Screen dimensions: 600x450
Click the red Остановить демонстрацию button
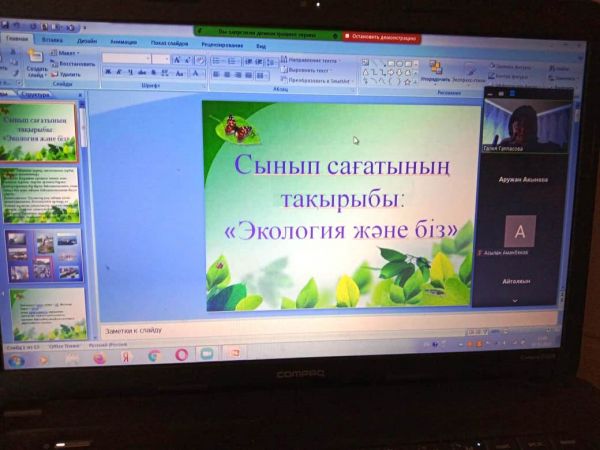pyautogui.click(x=382, y=38)
